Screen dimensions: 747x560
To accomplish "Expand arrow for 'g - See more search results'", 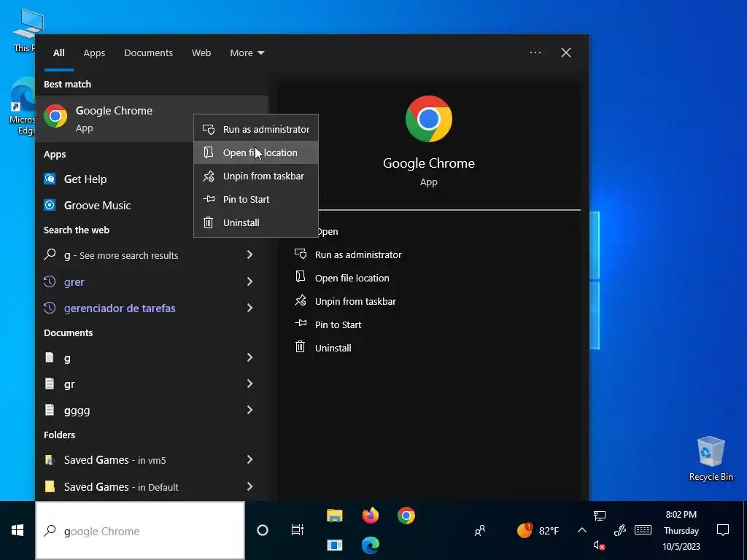I will click(x=249, y=254).
